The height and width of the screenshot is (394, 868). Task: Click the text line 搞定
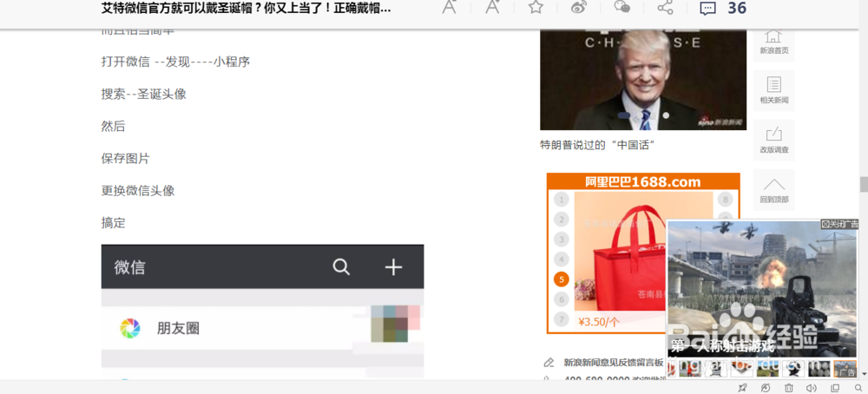click(x=113, y=223)
